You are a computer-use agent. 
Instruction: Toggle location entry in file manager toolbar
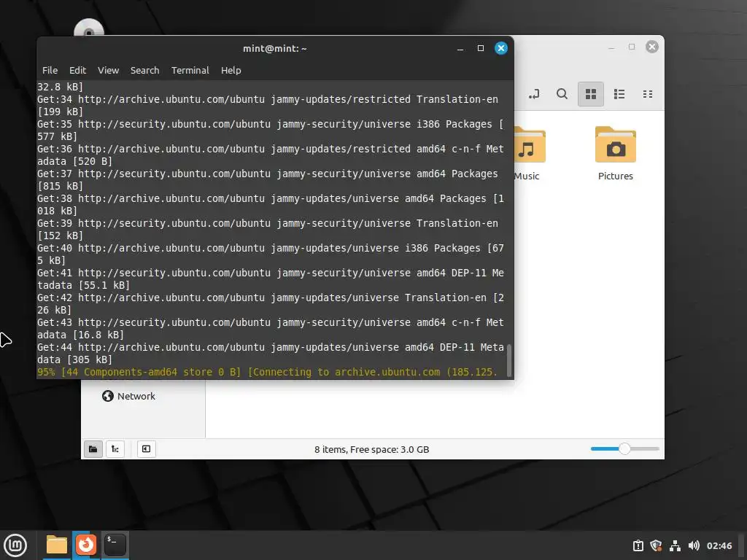coord(534,94)
